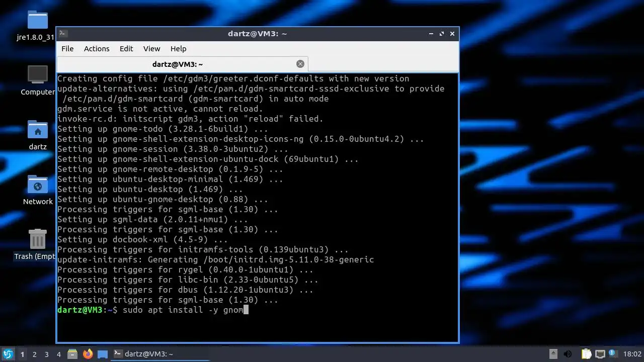Switch to workspace 3 in the pager
Viewport: 644px width, 362px height.
click(x=46, y=354)
